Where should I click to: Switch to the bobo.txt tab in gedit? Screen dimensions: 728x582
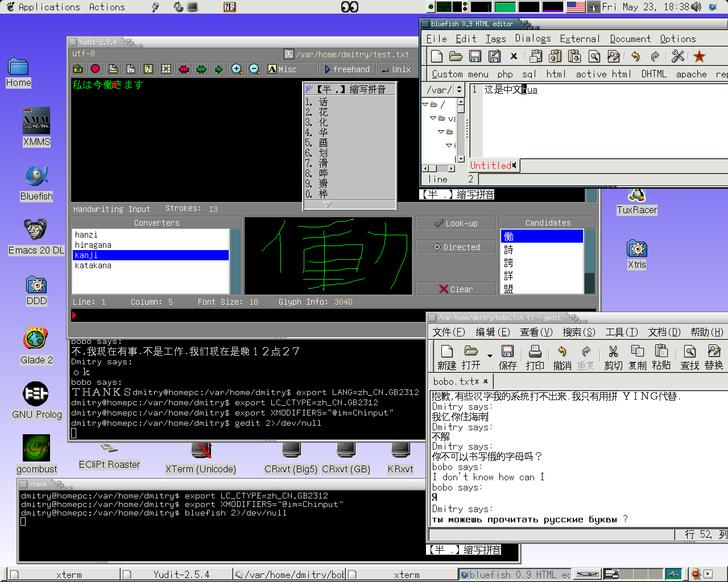pos(456,381)
